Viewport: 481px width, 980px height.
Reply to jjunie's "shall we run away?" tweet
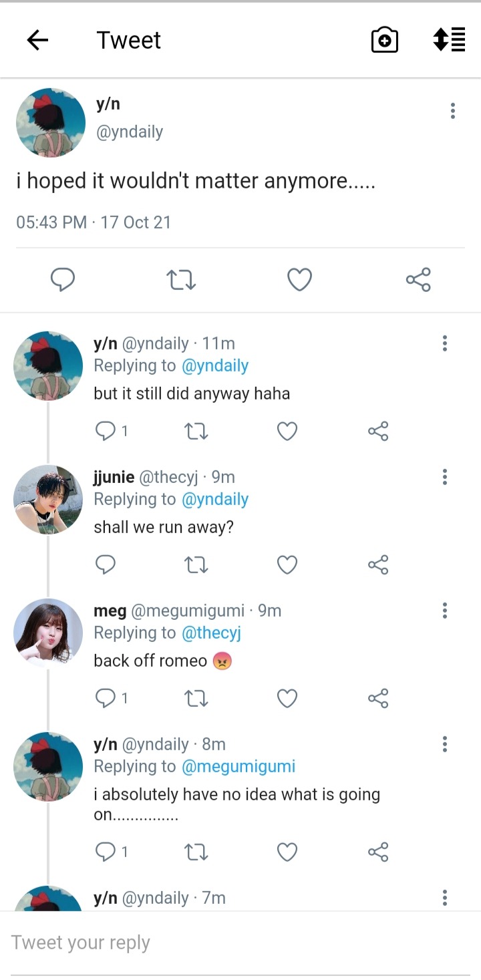[106, 565]
